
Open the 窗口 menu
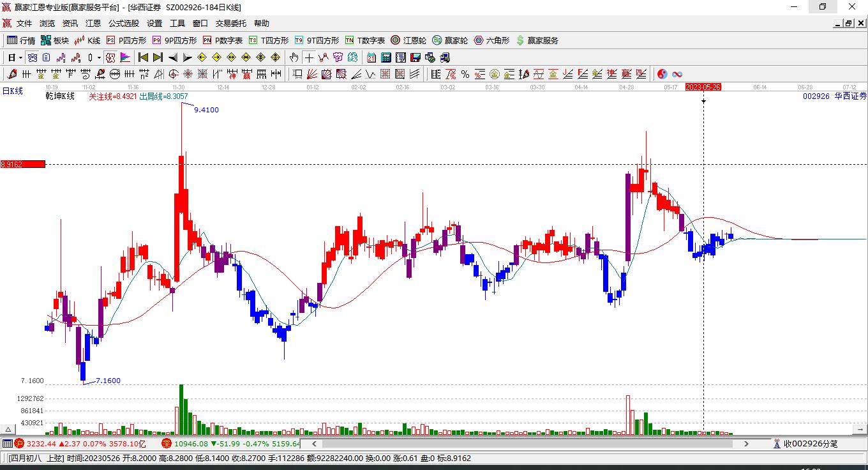pyautogui.click(x=200, y=24)
